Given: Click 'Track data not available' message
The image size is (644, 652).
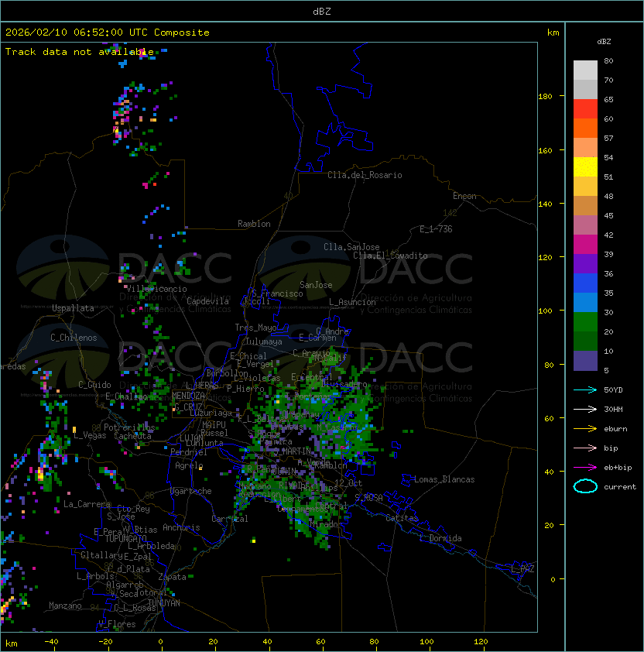Looking at the screenshot, I should 80,52.
